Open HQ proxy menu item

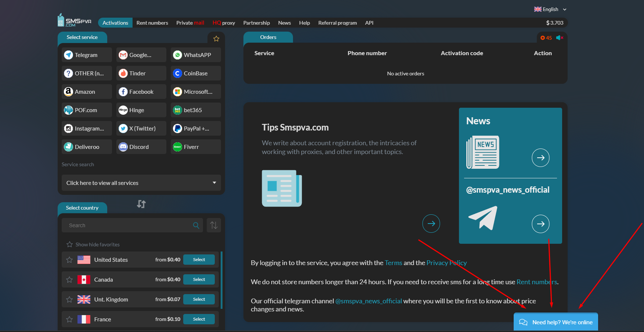pos(224,23)
